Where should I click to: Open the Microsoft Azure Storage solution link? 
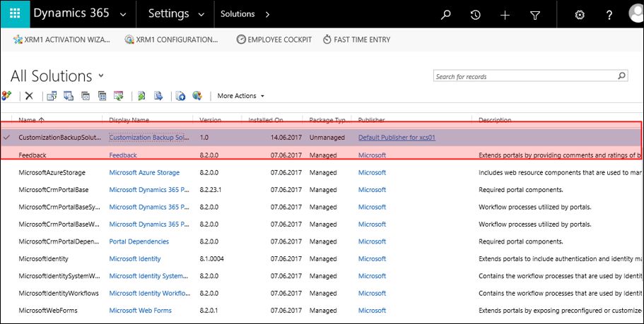click(x=144, y=172)
